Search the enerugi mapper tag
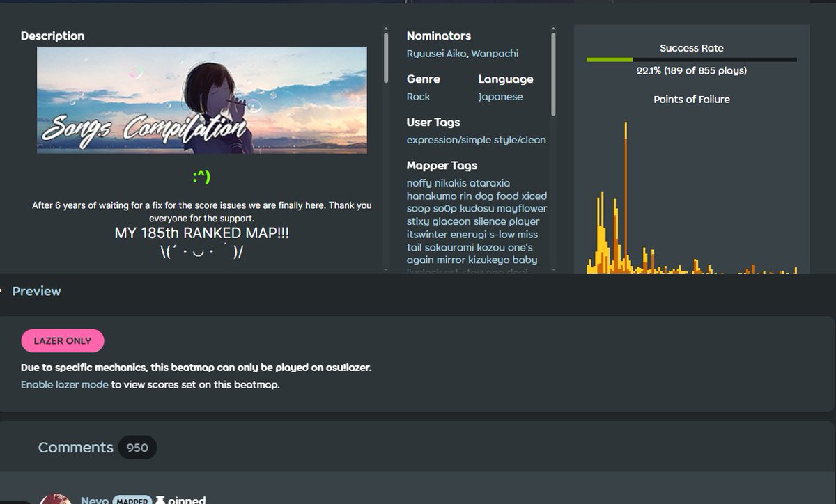Image resolution: width=836 pixels, height=504 pixels. click(x=468, y=235)
